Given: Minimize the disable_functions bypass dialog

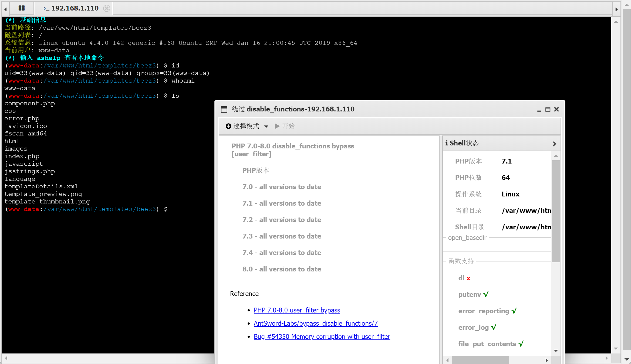Looking at the screenshot, I should 539,110.
